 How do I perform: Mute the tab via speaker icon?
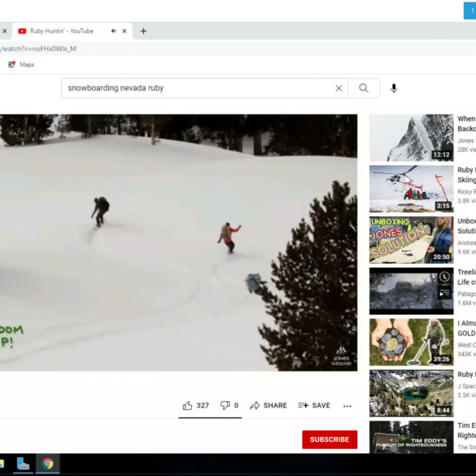[114, 31]
